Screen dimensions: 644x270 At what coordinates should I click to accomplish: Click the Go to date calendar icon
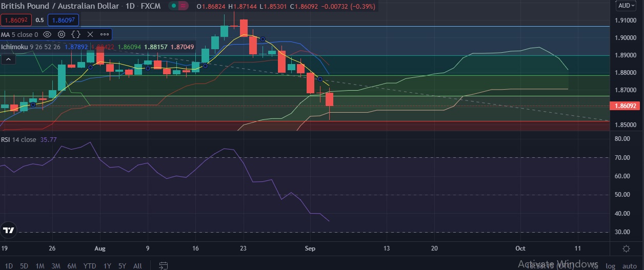point(164,266)
